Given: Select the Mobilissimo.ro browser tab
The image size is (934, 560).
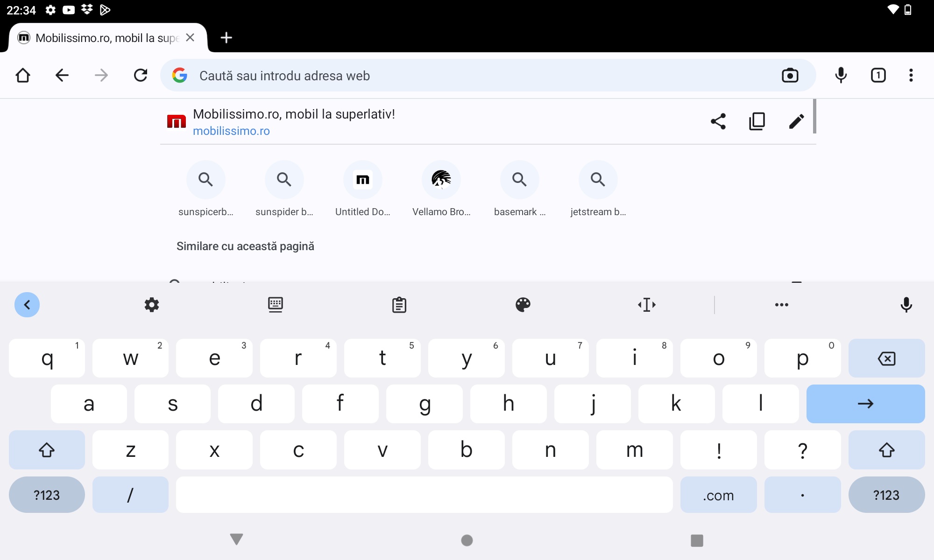Looking at the screenshot, I should pyautogui.click(x=107, y=38).
